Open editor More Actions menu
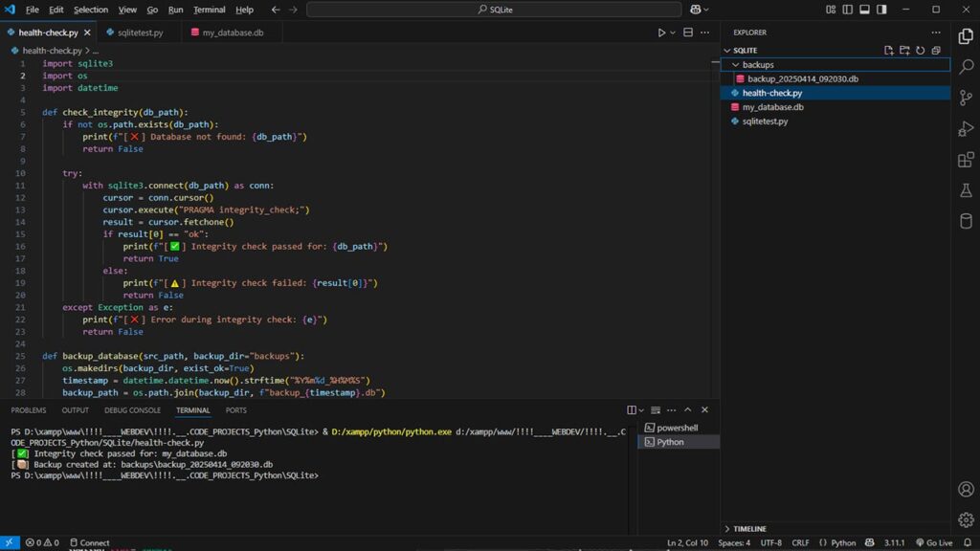Image resolution: width=980 pixels, height=551 pixels. 705,33
